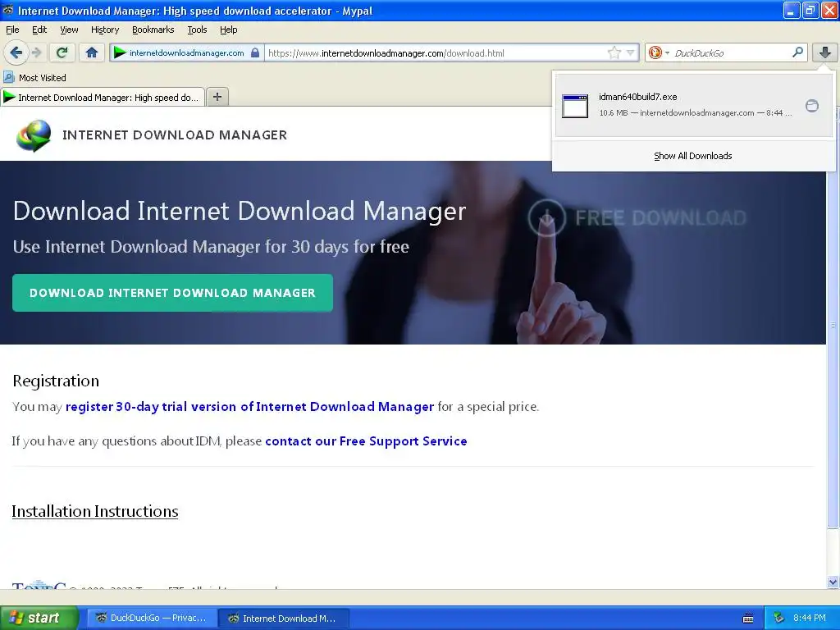The width and height of the screenshot is (840, 630).
Task: Click the Internet Download Manager globe logo
Action: coord(33,135)
